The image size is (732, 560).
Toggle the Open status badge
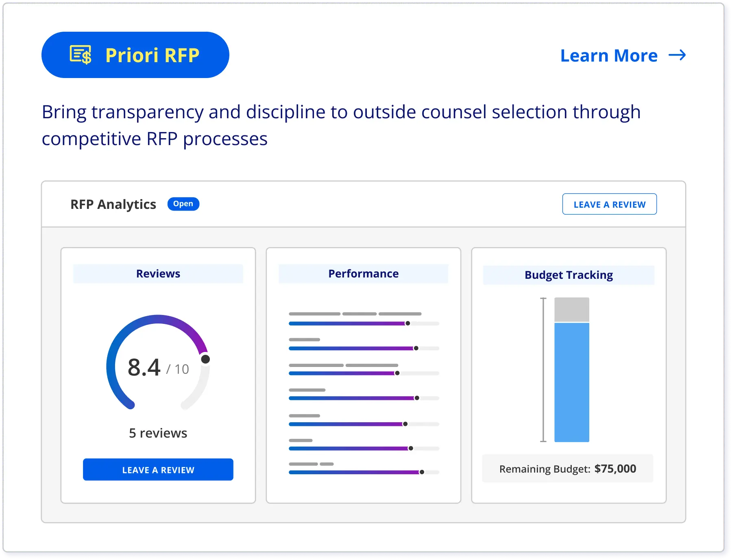click(183, 204)
